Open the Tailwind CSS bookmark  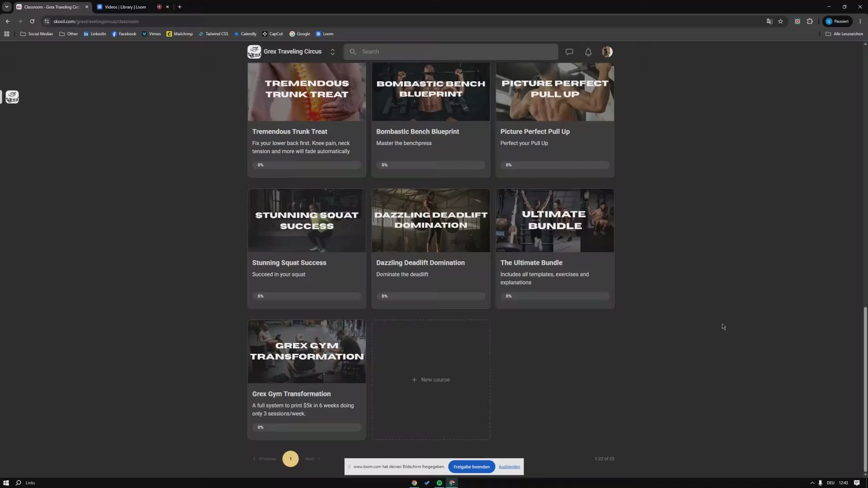click(x=213, y=34)
